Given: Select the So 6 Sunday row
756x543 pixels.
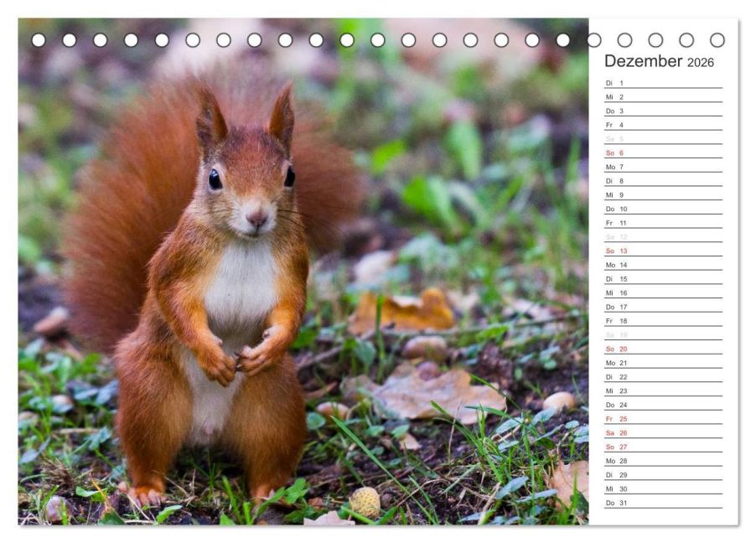Looking at the screenshot, I should (664, 153).
